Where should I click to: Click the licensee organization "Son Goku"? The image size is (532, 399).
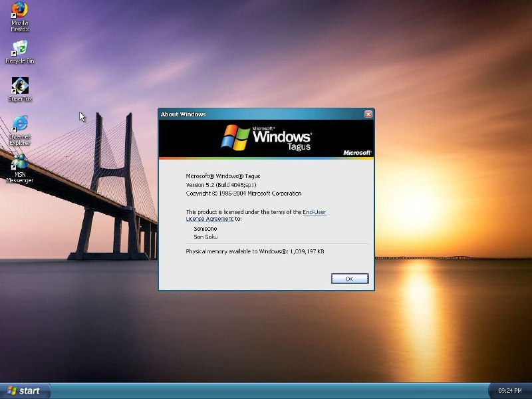(205, 237)
